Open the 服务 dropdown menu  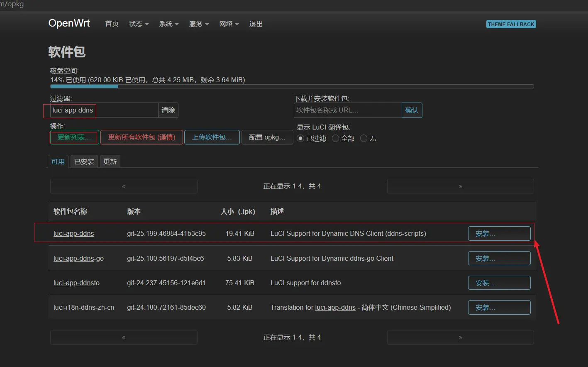click(x=199, y=24)
